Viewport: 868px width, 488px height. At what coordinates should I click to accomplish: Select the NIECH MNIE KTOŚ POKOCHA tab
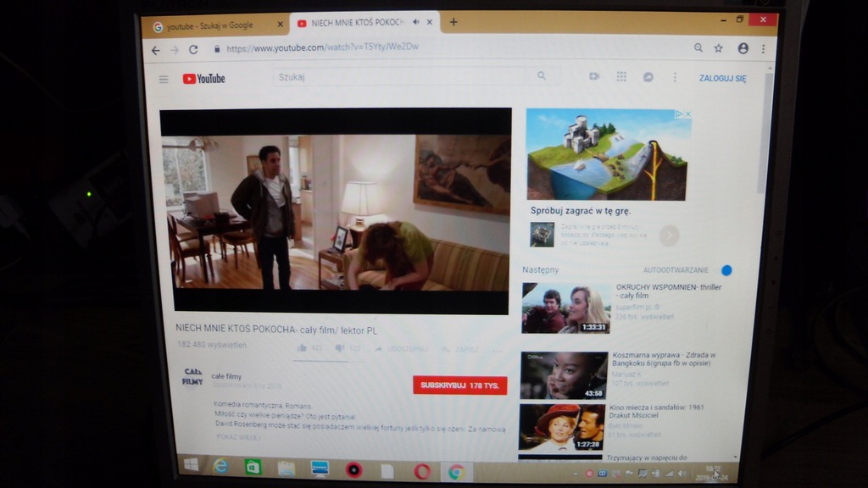click(357, 23)
